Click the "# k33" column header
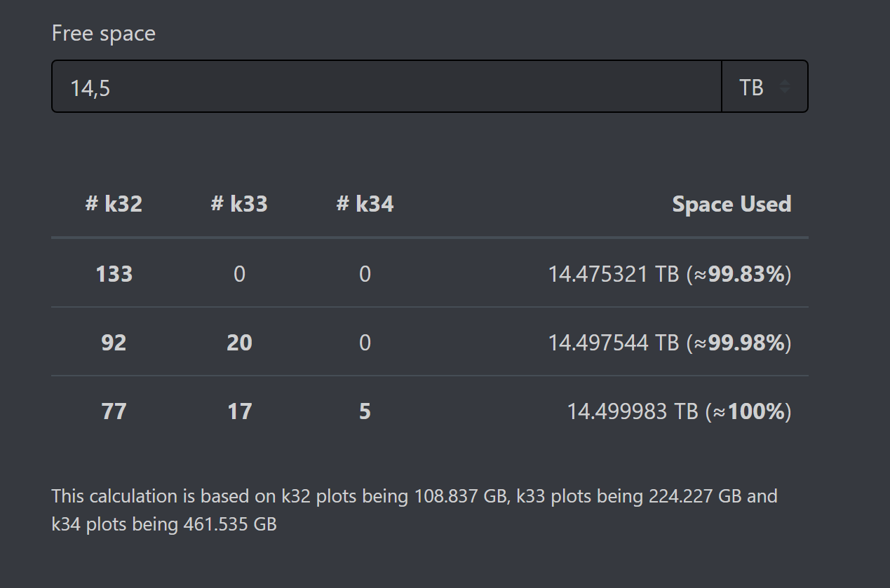890x588 pixels. (239, 204)
